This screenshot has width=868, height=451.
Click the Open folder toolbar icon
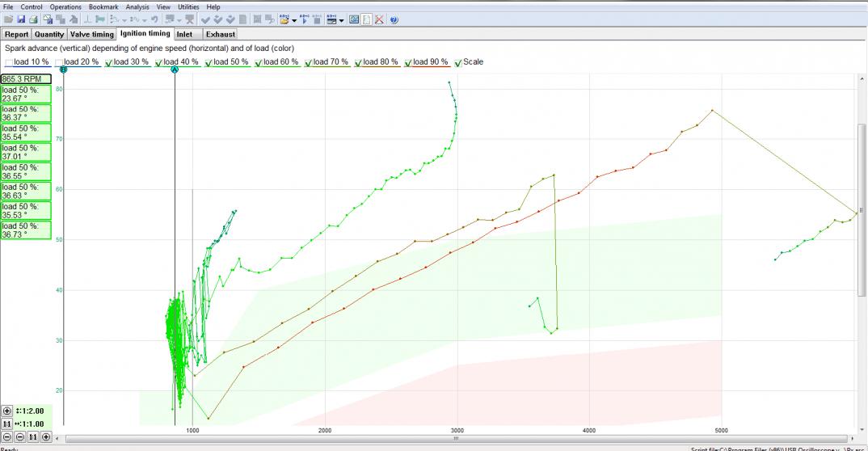tap(8, 19)
